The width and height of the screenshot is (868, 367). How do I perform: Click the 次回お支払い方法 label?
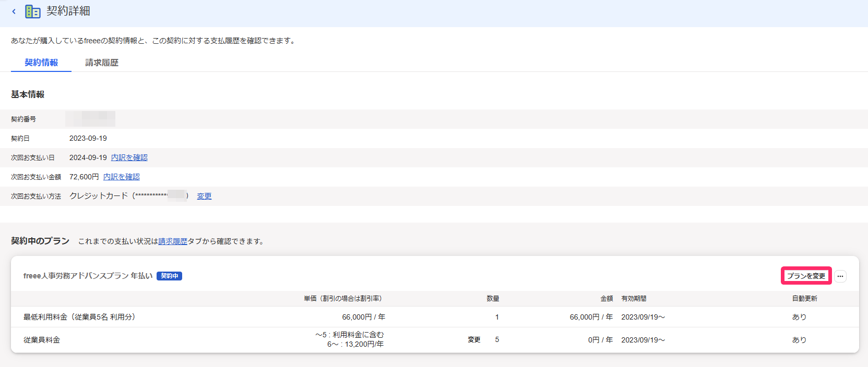(x=36, y=197)
